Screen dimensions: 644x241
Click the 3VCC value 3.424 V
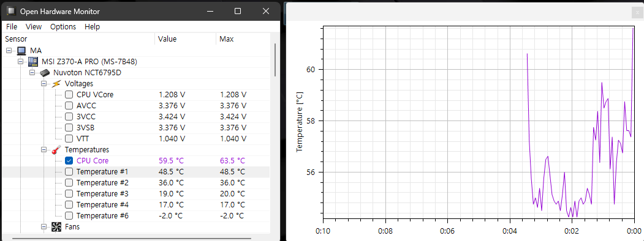click(172, 117)
